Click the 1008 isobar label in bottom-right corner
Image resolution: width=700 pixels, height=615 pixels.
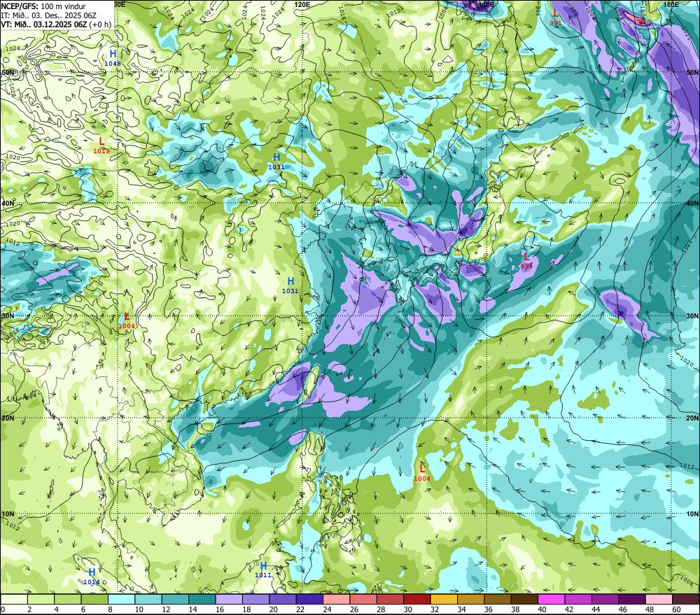[688, 580]
